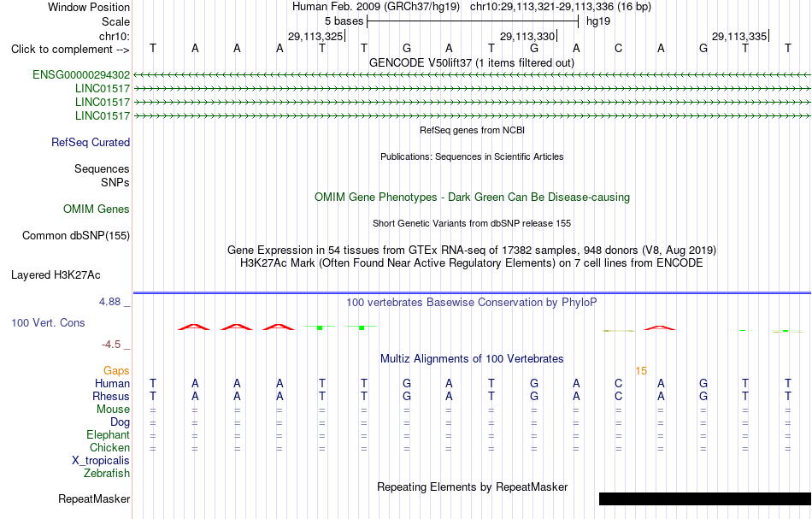Click the Sequences track label
The height and width of the screenshot is (519, 812).
click(x=102, y=168)
